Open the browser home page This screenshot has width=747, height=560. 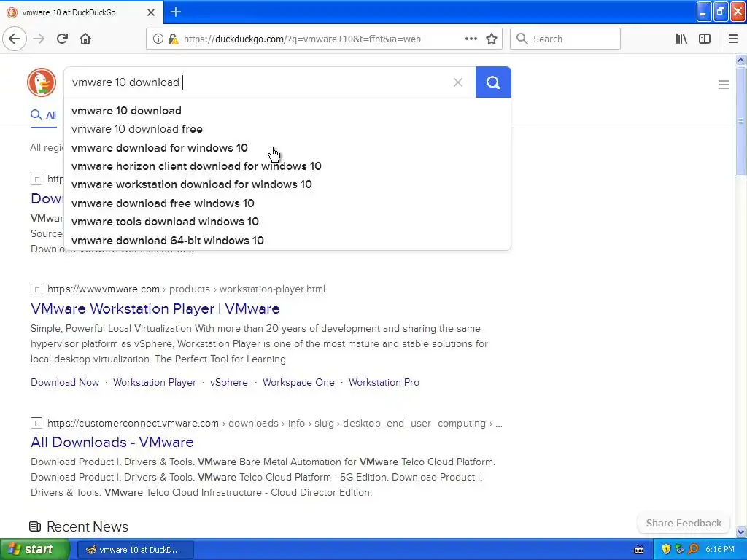[85, 39]
